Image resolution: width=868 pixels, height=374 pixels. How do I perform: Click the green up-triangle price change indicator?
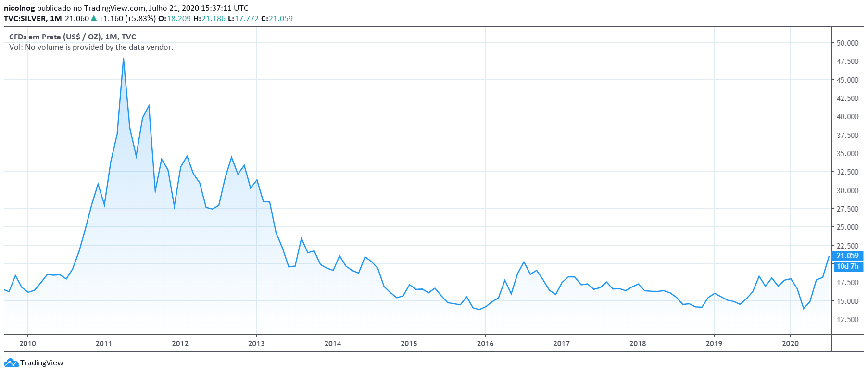(x=94, y=18)
